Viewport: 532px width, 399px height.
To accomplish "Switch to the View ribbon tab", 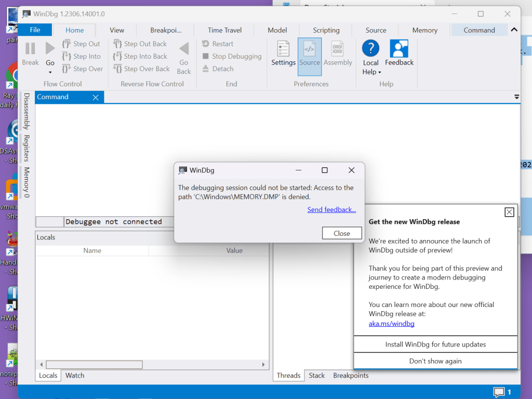I will 117,30.
